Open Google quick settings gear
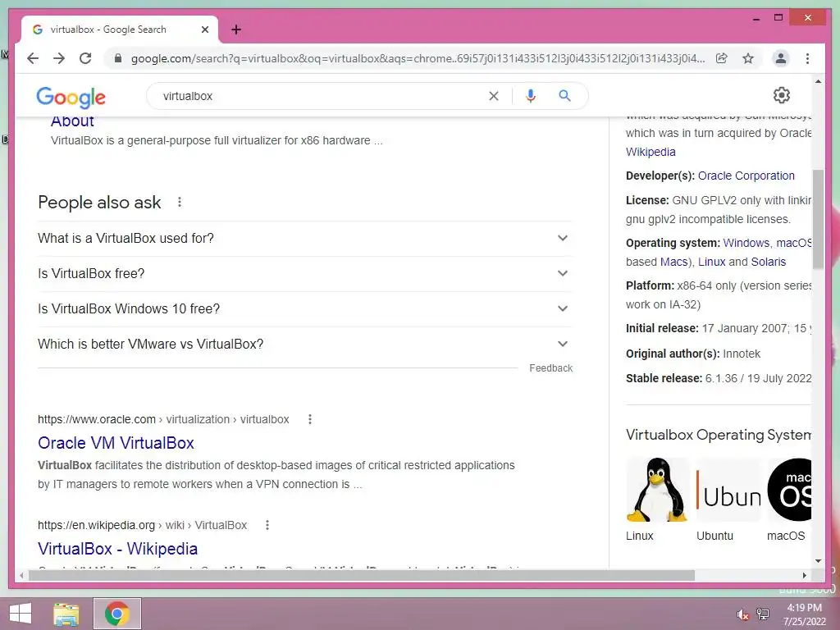The height and width of the screenshot is (630, 840). pos(782,95)
